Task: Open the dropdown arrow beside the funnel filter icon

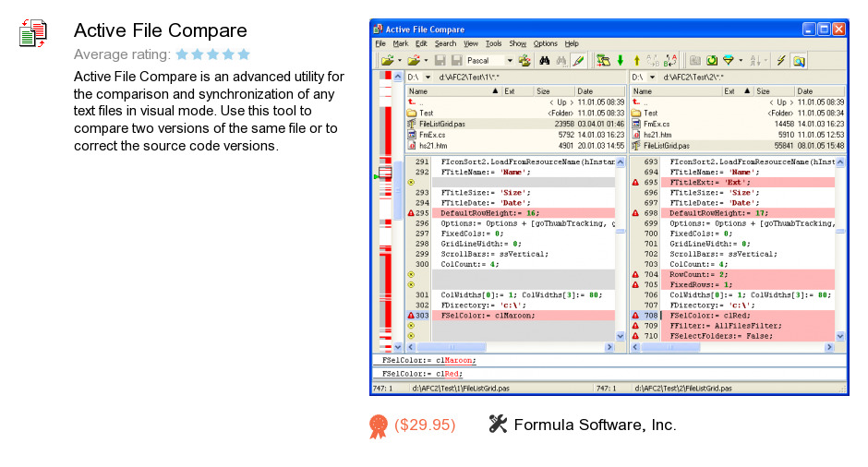Action: click(x=741, y=60)
